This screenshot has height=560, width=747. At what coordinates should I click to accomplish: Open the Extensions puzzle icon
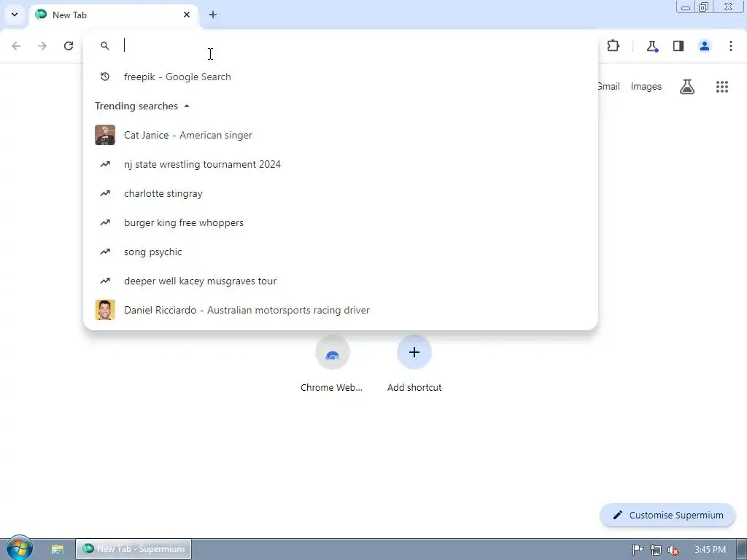(613, 46)
